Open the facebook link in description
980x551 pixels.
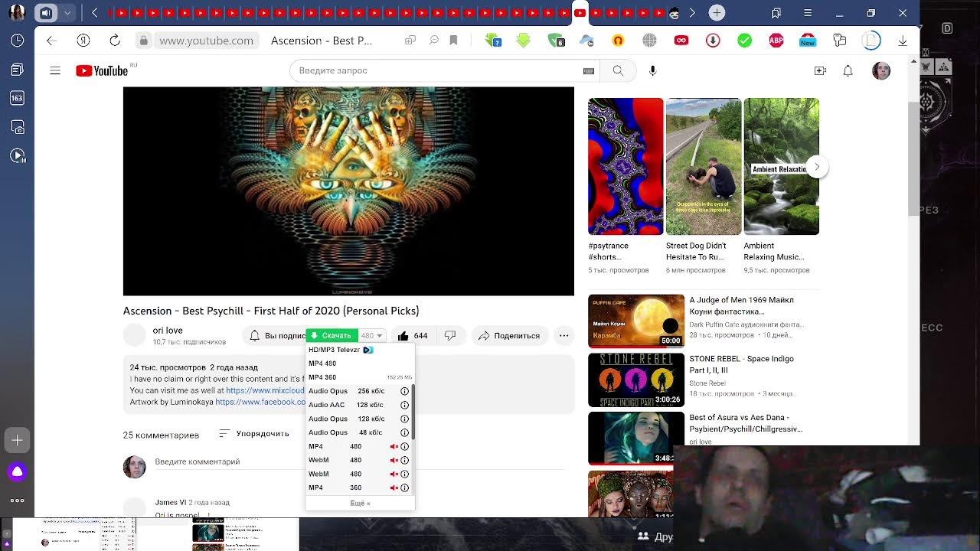[260, 402]
